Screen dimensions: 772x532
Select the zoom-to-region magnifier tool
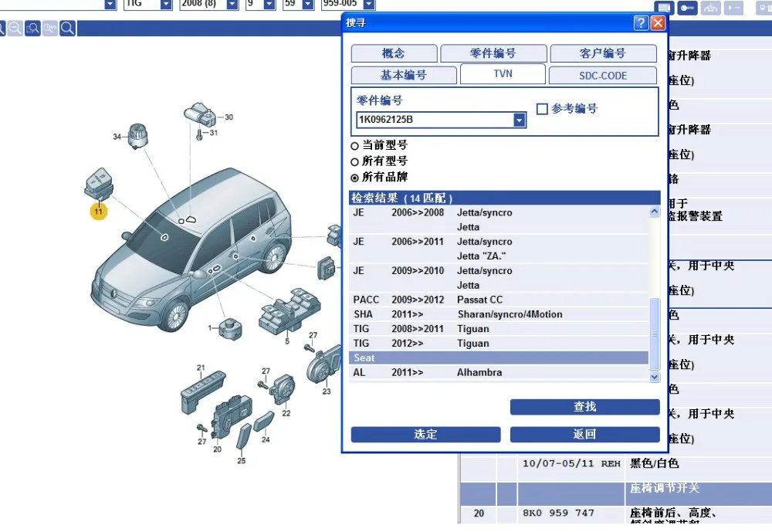32,28
